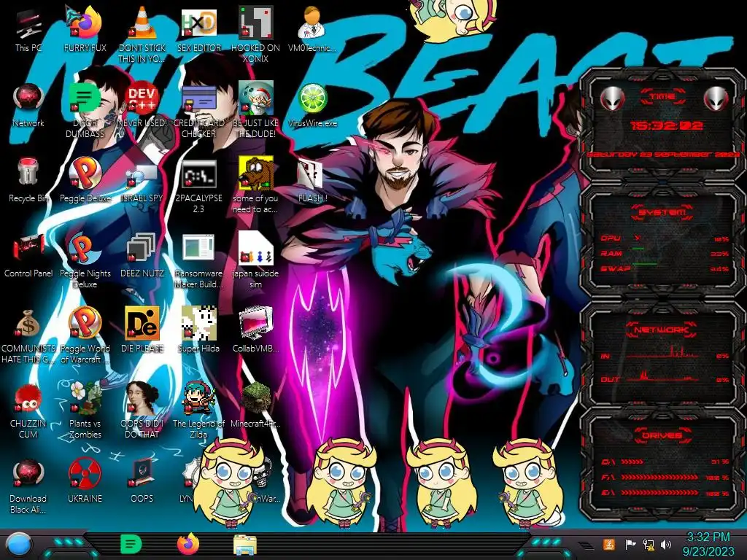This screenshot has width=747, height=560.
Task: Click the SWAP row in SYSTEM widget
Action: coord(663,268)
